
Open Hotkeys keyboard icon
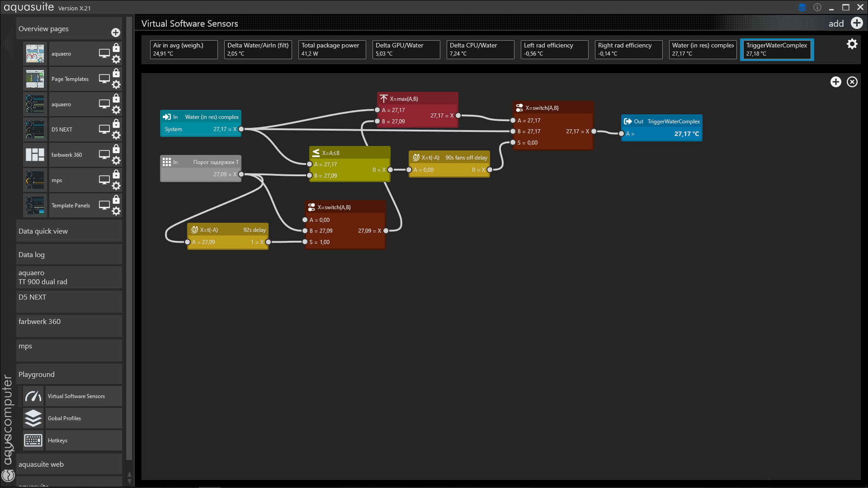[x=33, y=441]
